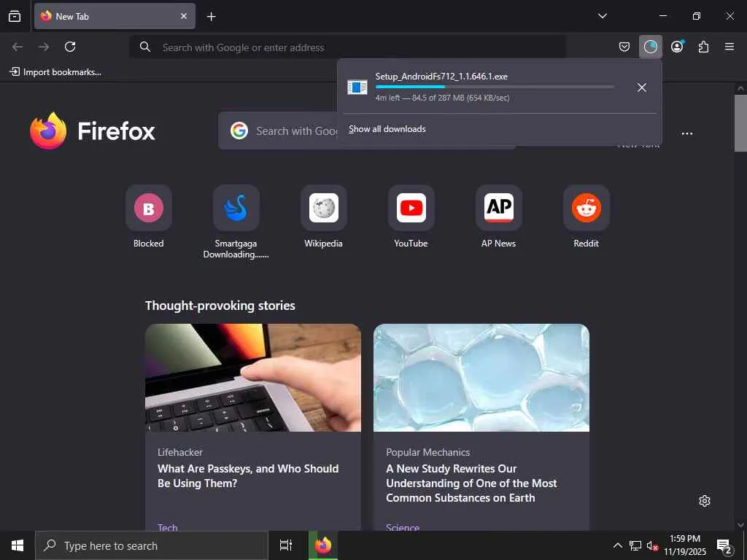Cancel the Setup_AndroidFs712 download

642,87
